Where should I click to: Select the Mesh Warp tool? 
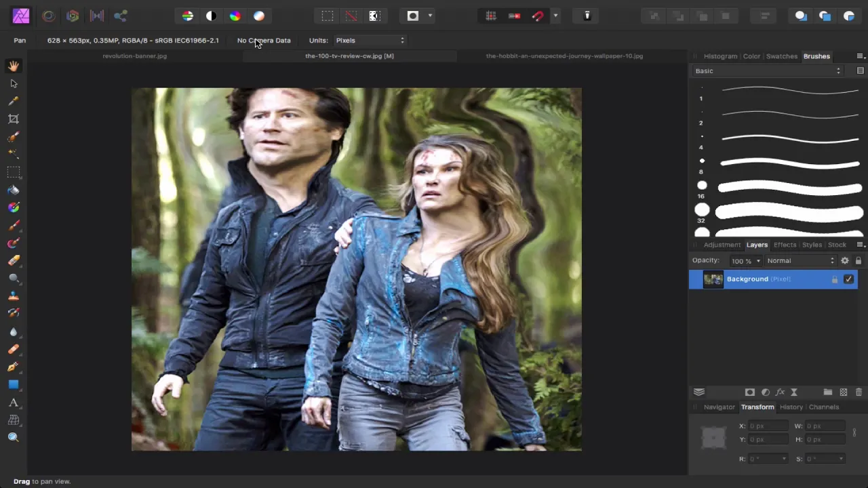coord(14,420)
